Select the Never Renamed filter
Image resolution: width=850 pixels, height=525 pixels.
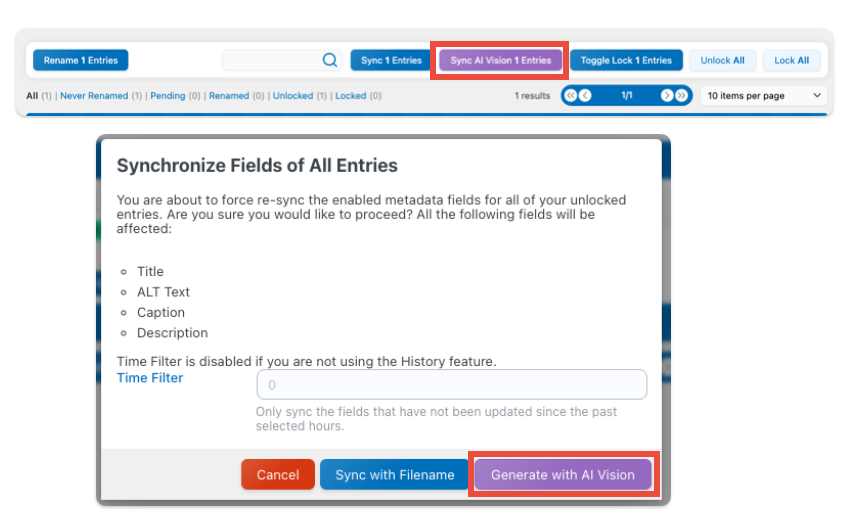pos(93,96)
